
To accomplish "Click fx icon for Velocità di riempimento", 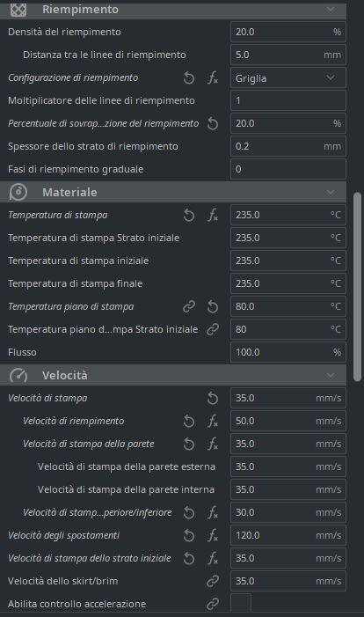I will [x=213, y=421].
